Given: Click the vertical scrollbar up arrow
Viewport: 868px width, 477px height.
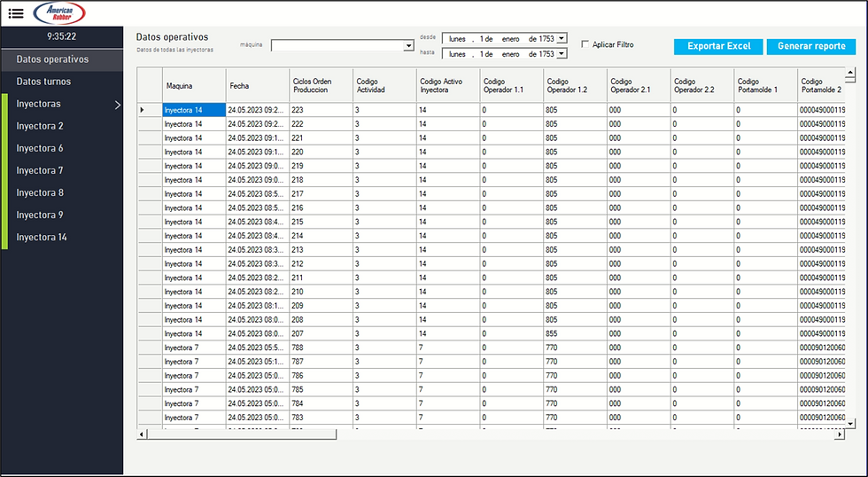Looking at the screenshot, I should (x=850, y=73).
